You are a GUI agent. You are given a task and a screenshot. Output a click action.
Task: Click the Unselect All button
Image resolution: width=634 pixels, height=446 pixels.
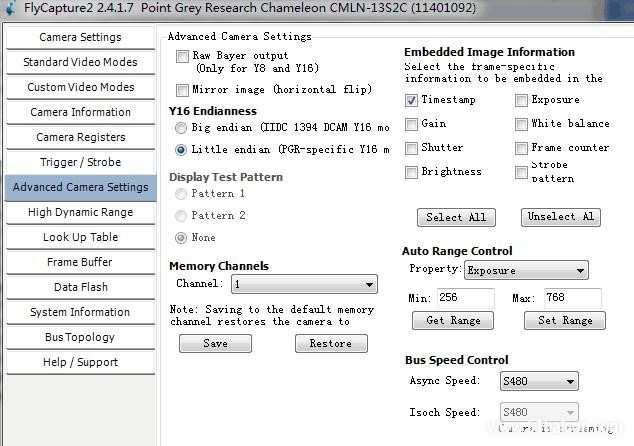point(561,217)
